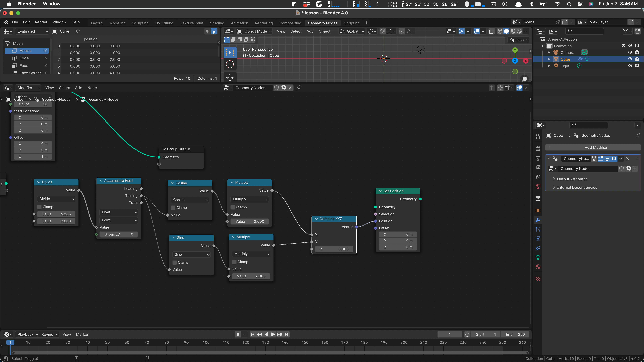Switch to wireframe viewport shading
The width and height of the screenshot is (644, 362).
click(x=500, y=31)
